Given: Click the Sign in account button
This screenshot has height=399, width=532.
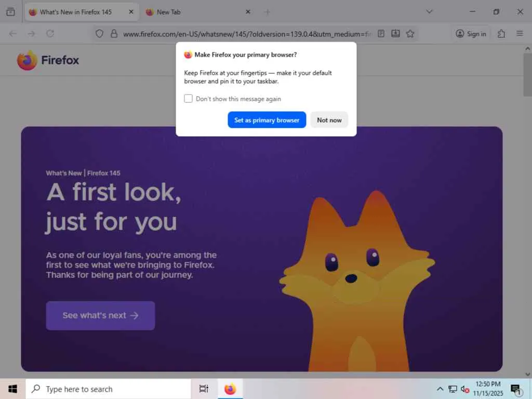Looking at the screenshot, I should coord(471,34).
